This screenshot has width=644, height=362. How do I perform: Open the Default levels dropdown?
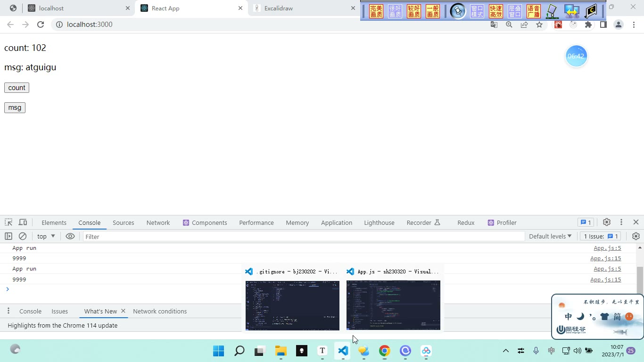550,236
